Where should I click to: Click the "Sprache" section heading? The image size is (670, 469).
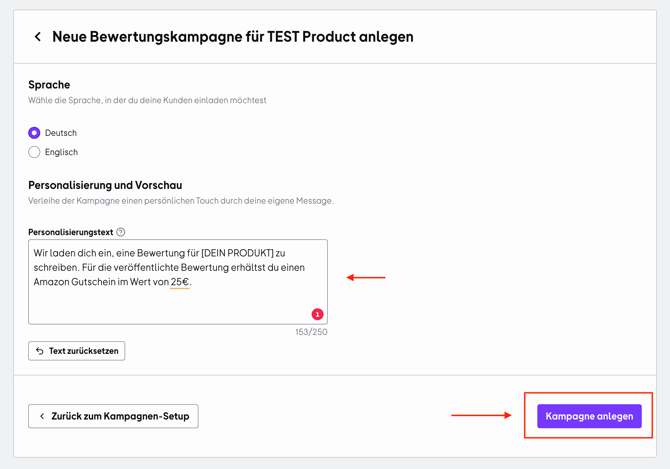pos(49,85)
